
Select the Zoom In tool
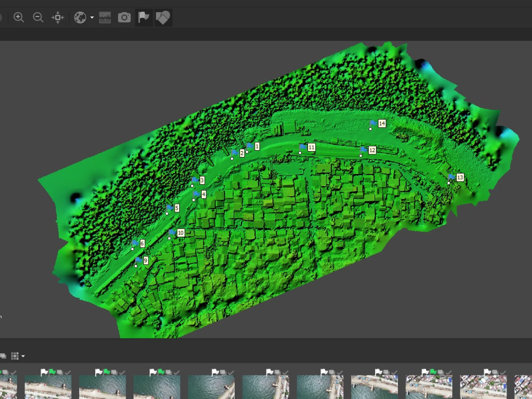pyautogui.click(x=19, y=16)
